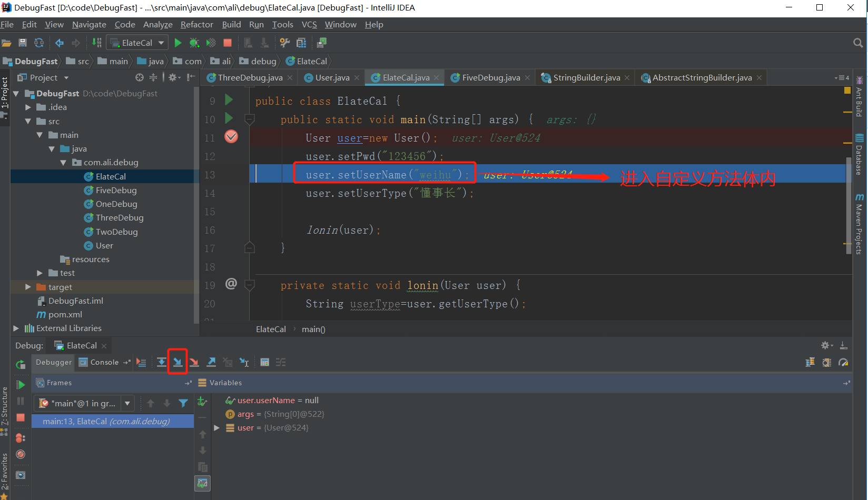This screenshot has width=868, height=500.
Task: Click the Evaluate Expression calculator icon
Action: click(x=265, y=362)
